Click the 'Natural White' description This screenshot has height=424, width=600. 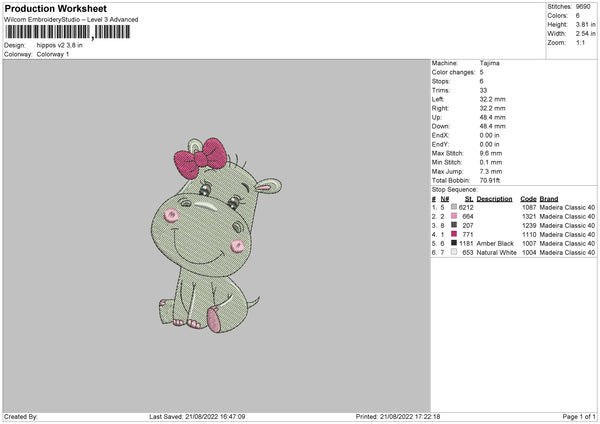point(496,253)
